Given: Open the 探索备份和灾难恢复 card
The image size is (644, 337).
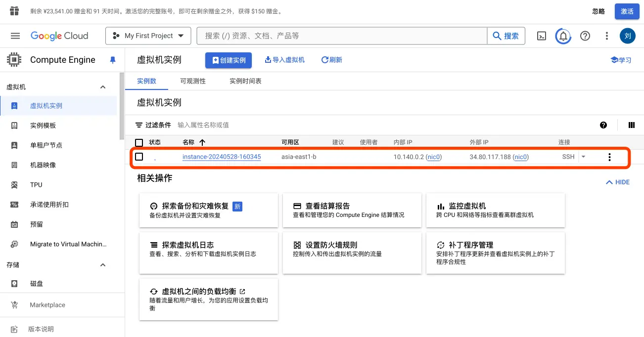Looking at the screenshot, I should pyautogui.click(x=209, y=210).
